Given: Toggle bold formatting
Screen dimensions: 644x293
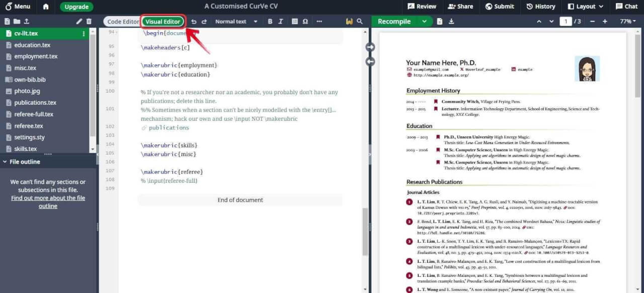Looking at the screenshot, I should click(270, 21).
